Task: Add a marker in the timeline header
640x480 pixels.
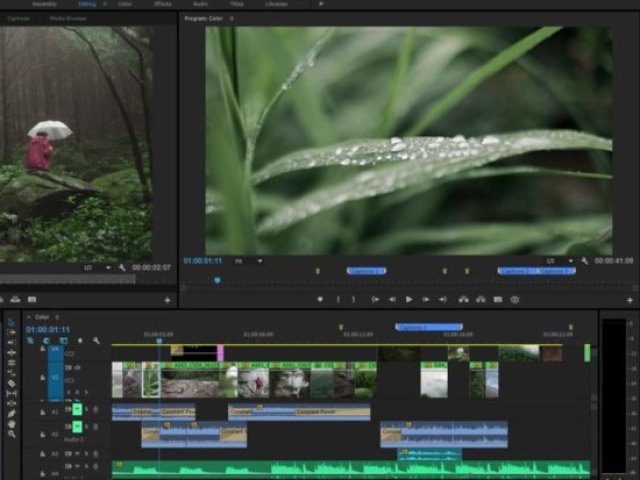Action: [80, 340]
